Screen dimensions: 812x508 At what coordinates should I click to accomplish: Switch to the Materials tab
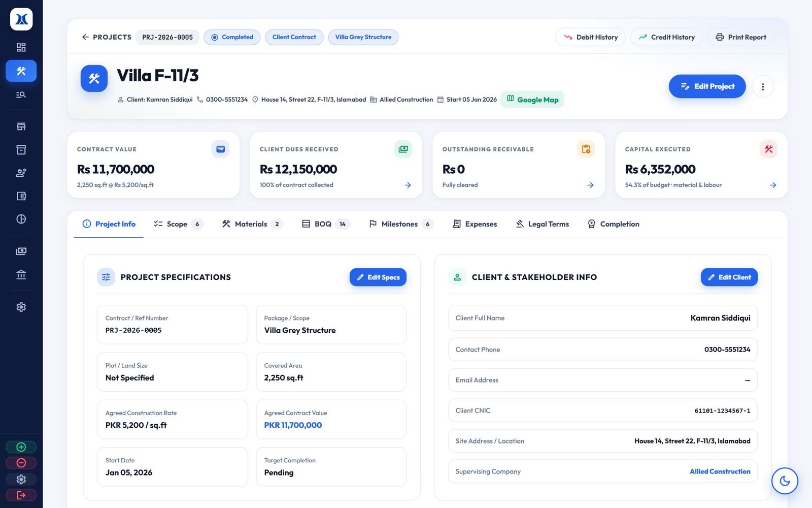(252, 224)
